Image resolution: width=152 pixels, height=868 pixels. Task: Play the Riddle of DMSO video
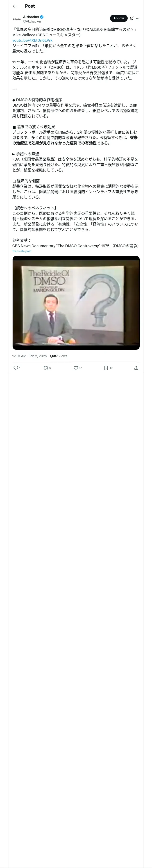coord(76,303)
